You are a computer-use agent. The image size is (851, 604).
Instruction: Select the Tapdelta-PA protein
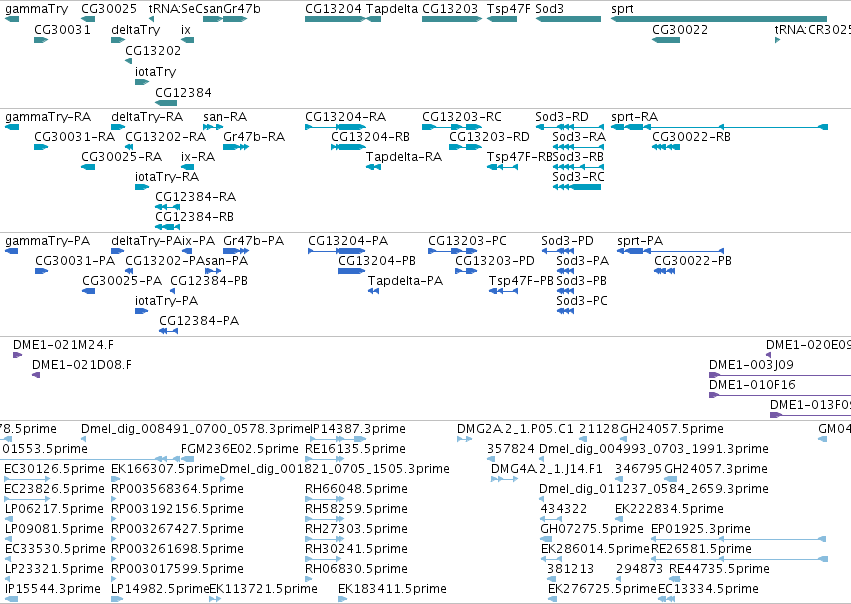point(373,291)
